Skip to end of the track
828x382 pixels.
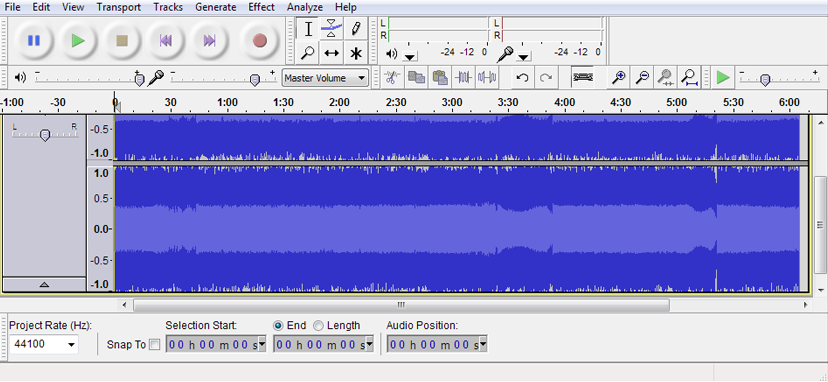coord(210,41)
